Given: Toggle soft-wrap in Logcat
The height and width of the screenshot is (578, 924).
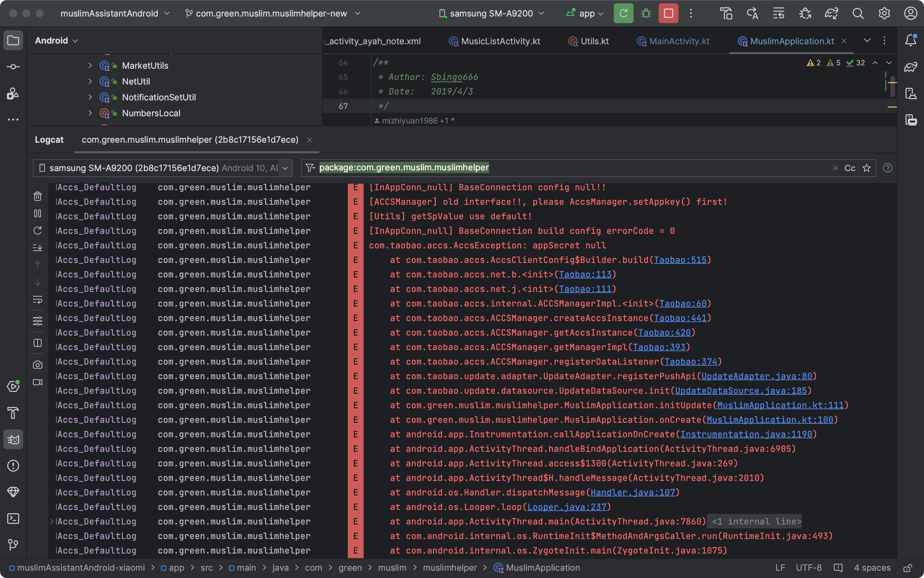Looking at the screenshot, I should click(x=37, y=300).
